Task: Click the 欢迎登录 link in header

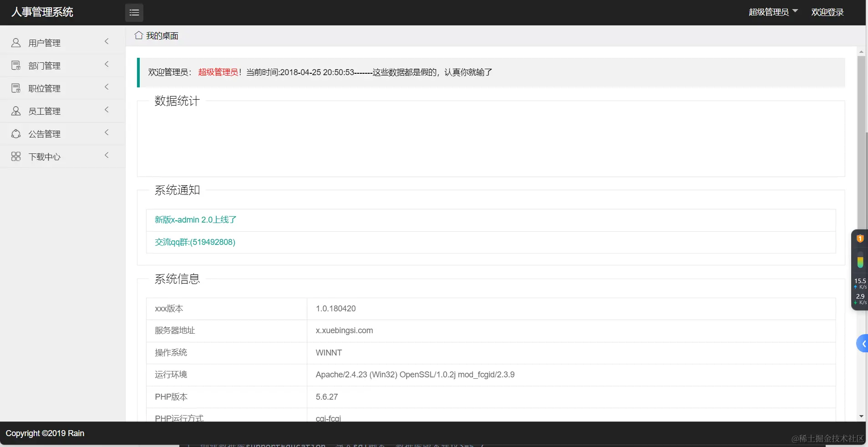Action: pyautogui.click(x=827, y=12)
